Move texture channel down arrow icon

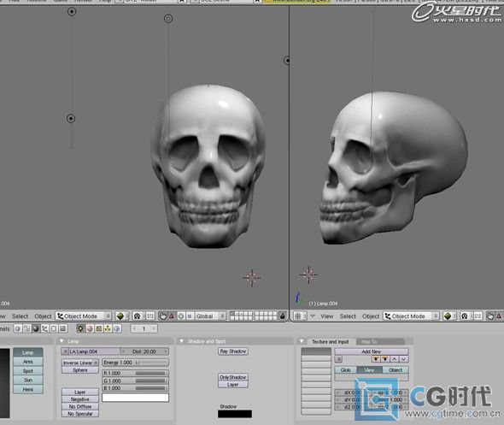point(404,359)
